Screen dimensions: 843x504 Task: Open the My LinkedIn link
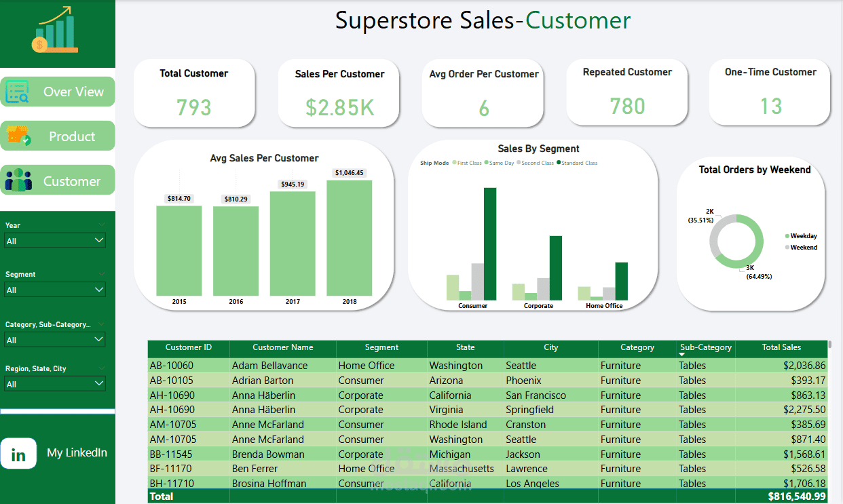coord(77,452)
